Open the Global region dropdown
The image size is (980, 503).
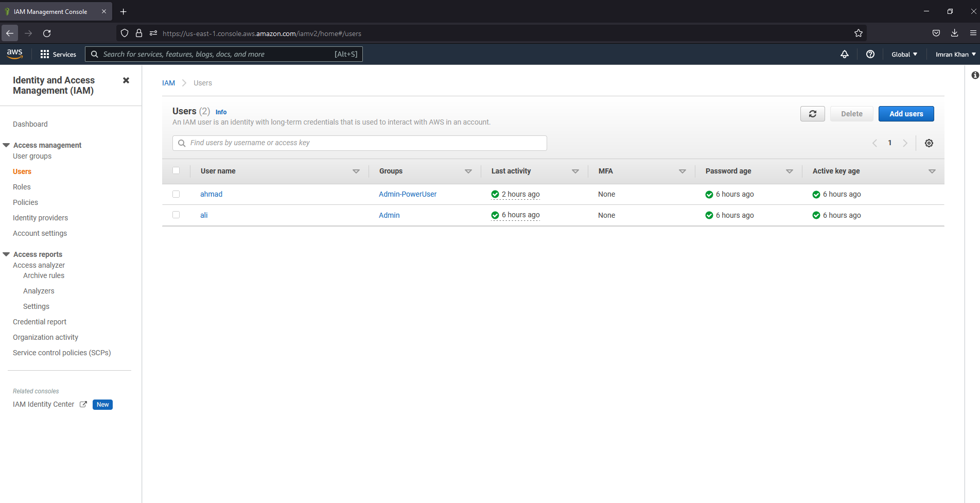click(904, 54)
